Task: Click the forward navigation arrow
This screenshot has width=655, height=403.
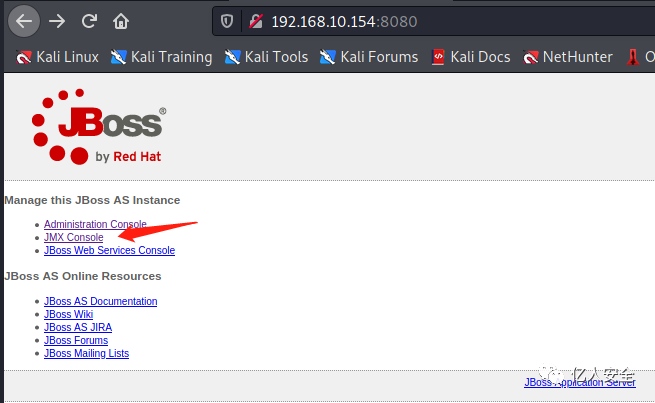Action: (x=57, y=21)
